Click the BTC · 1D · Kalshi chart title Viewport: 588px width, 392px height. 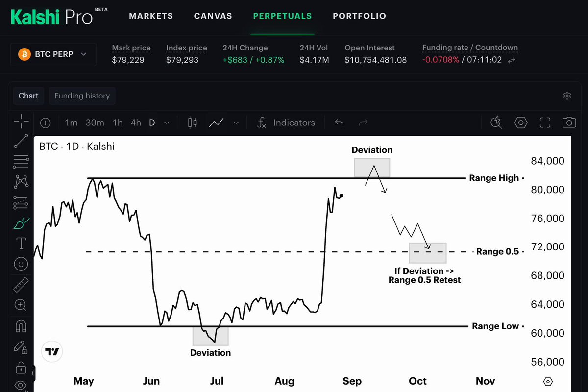[x=77, y=146]
